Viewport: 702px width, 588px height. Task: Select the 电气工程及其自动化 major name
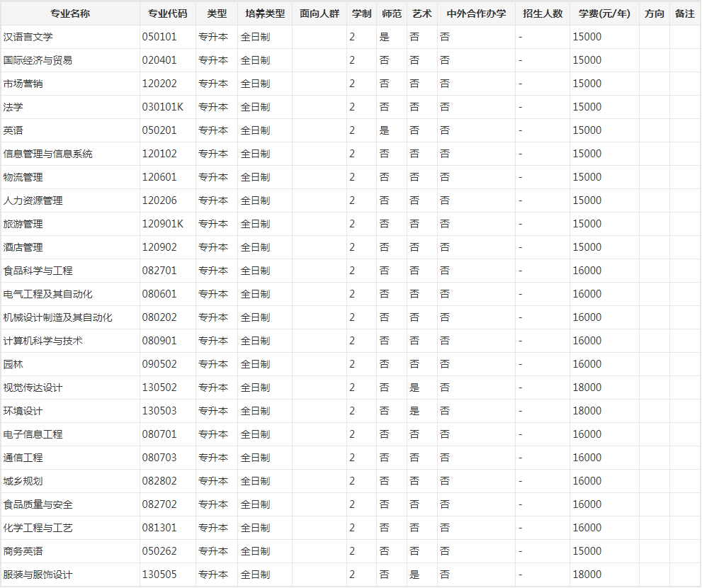coord(48,294)
